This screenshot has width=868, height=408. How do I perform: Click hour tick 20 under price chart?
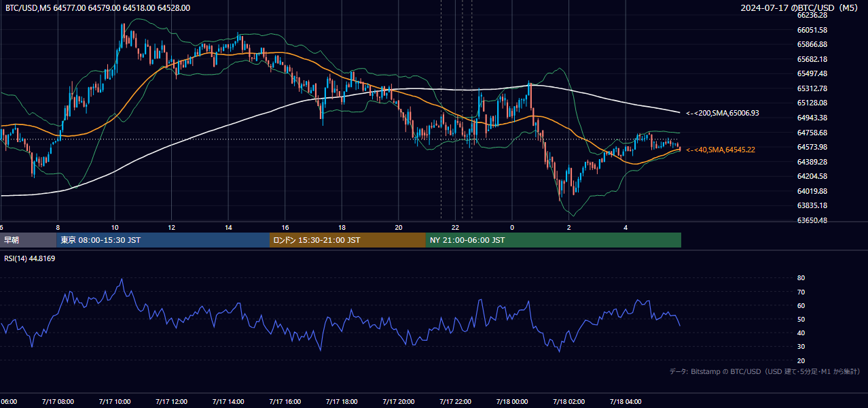pyautogui.click(x=399, y=227)
